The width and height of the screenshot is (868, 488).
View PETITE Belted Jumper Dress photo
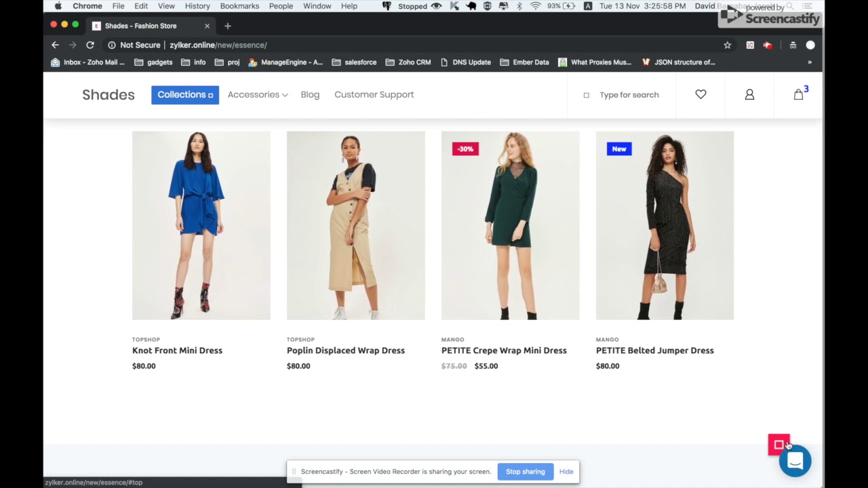click(x=665, y=226)
